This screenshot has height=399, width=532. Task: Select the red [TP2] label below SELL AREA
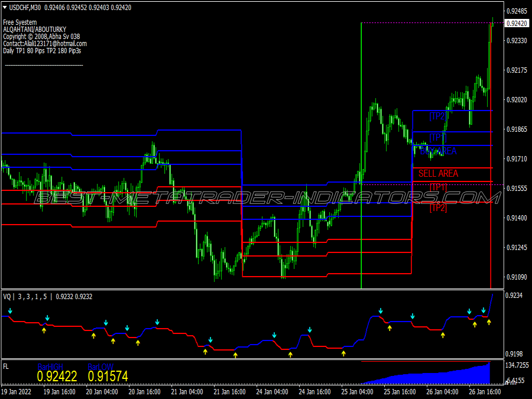(x=438, y=207)
